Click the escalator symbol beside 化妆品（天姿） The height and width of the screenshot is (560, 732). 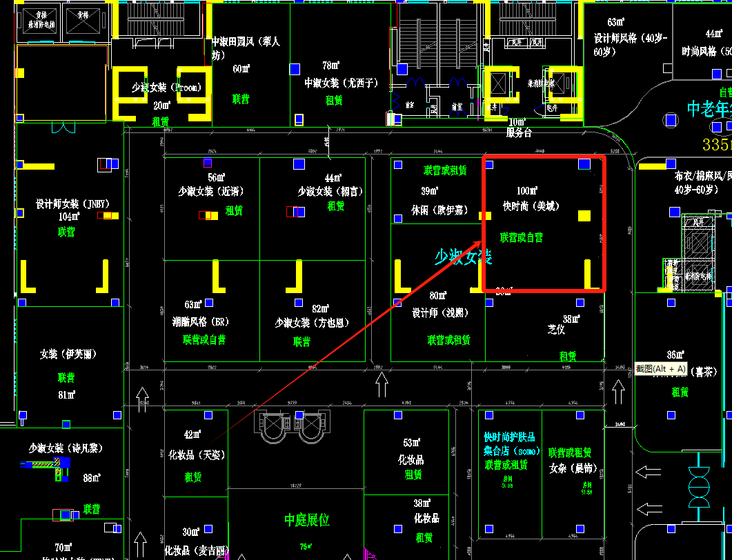[x=290, y=428]
